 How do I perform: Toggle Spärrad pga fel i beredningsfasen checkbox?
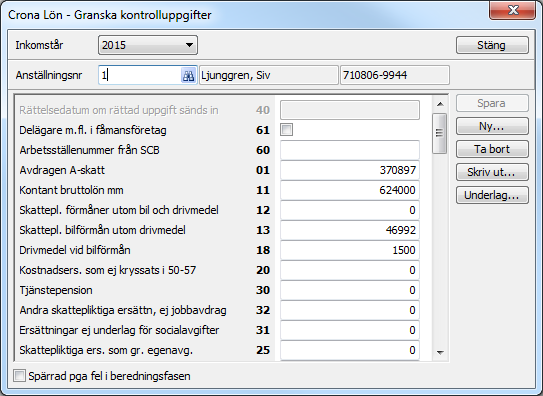[x=19, y=376]
